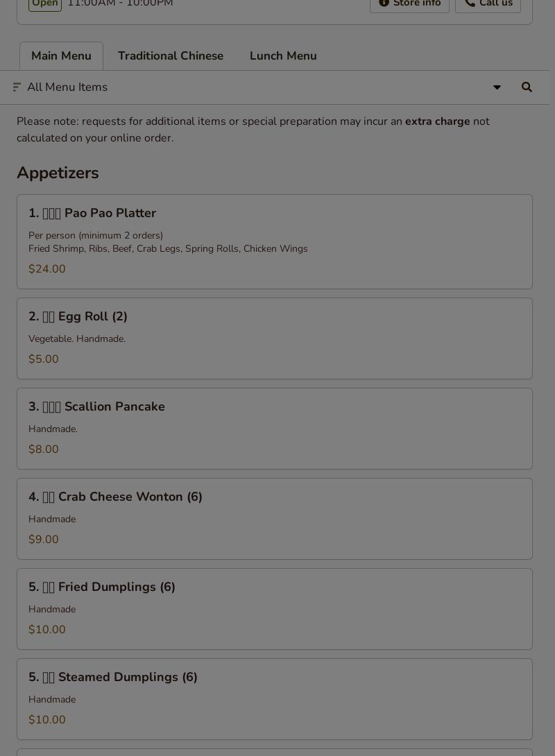
Task: Select Fried Dumplings (6) item
Action: pos(275,609)
